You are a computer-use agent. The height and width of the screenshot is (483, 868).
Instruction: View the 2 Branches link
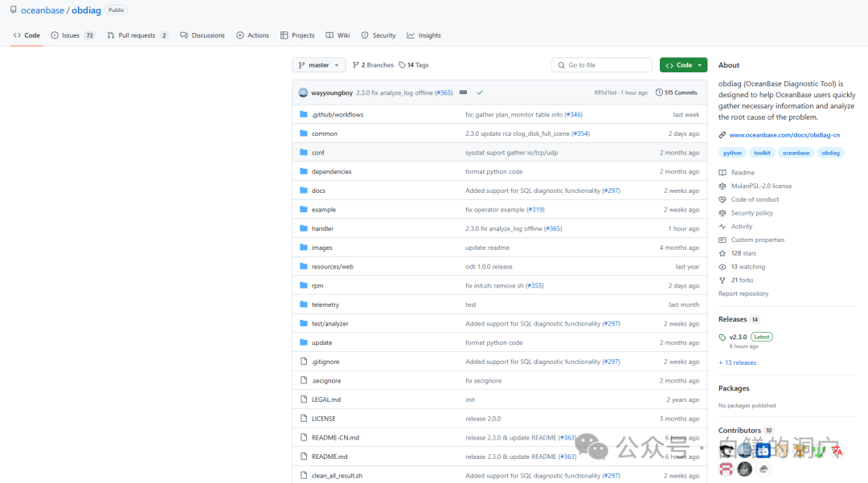pos(373,65)
